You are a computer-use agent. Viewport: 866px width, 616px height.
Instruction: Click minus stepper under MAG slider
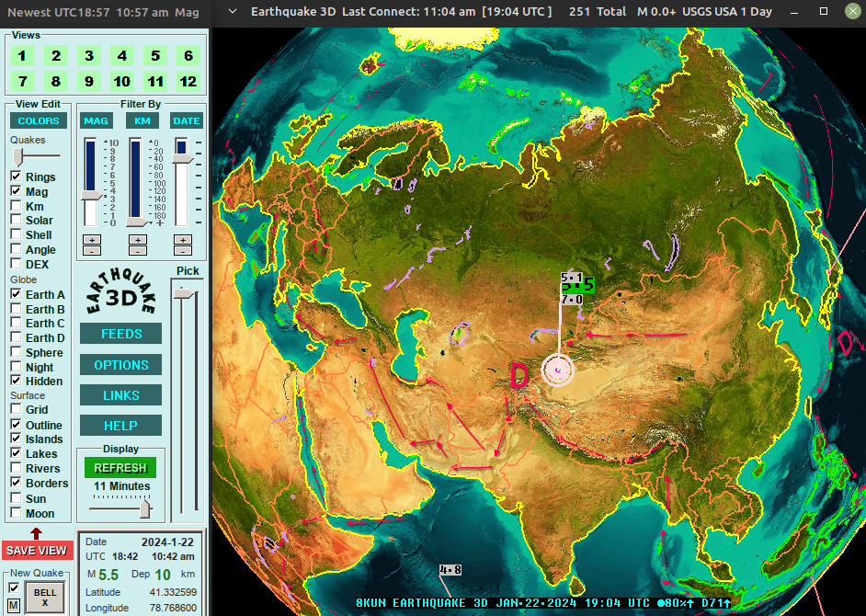[92, 251]
